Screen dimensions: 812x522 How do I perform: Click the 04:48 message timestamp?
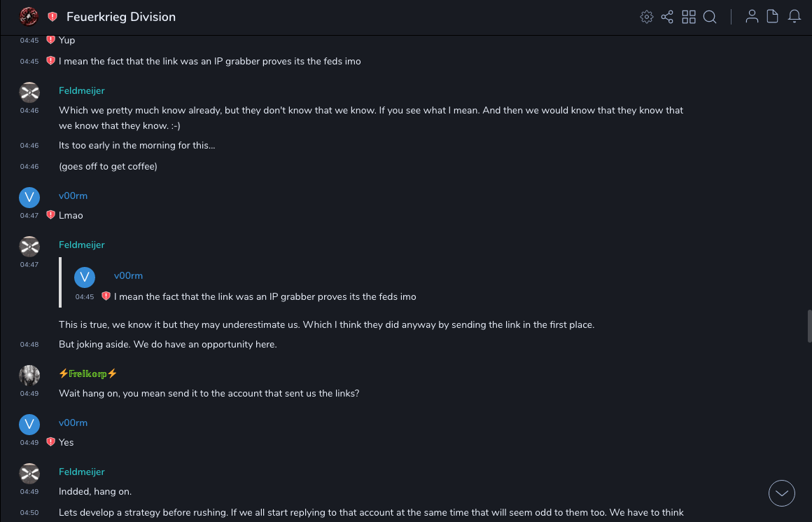(29, 345)
